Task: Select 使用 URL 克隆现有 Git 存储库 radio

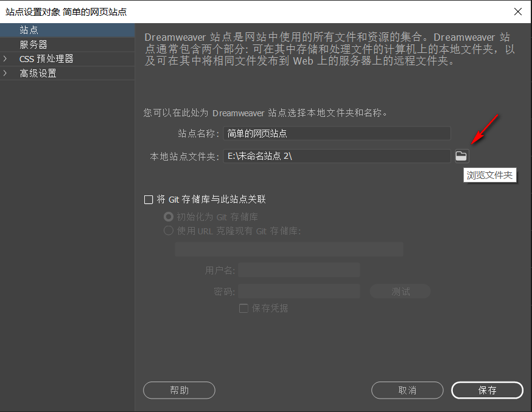Action: click(x=168, y=231)
